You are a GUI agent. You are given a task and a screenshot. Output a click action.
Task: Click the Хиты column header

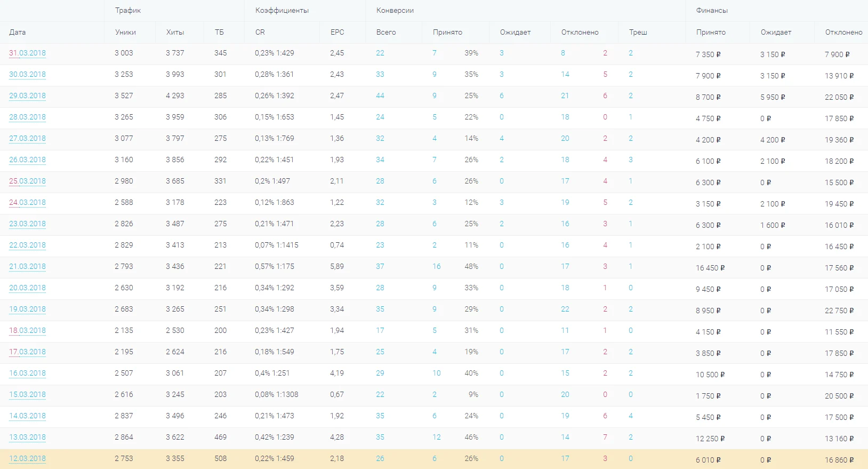tap(175, 33)
